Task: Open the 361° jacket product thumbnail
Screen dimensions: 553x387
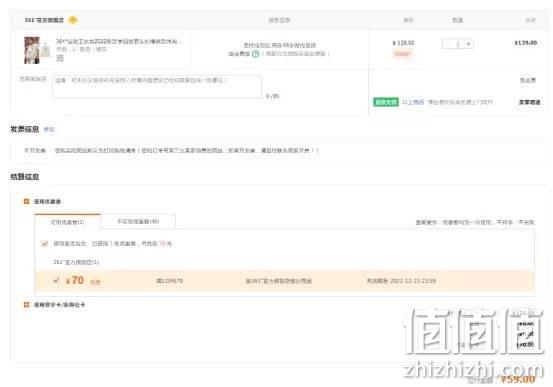Action: pos(32,50)
